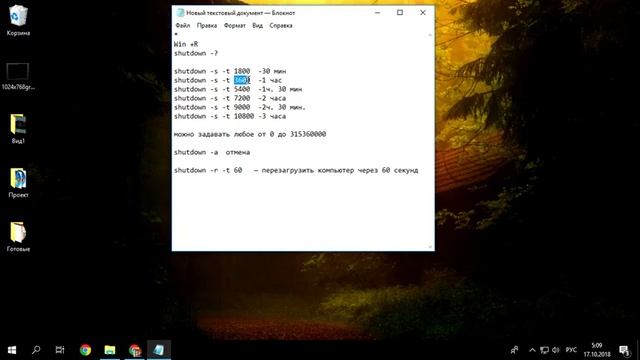This screenshot has height=360, width=640.
Task: Close the Notepad window
Action: 423,13
